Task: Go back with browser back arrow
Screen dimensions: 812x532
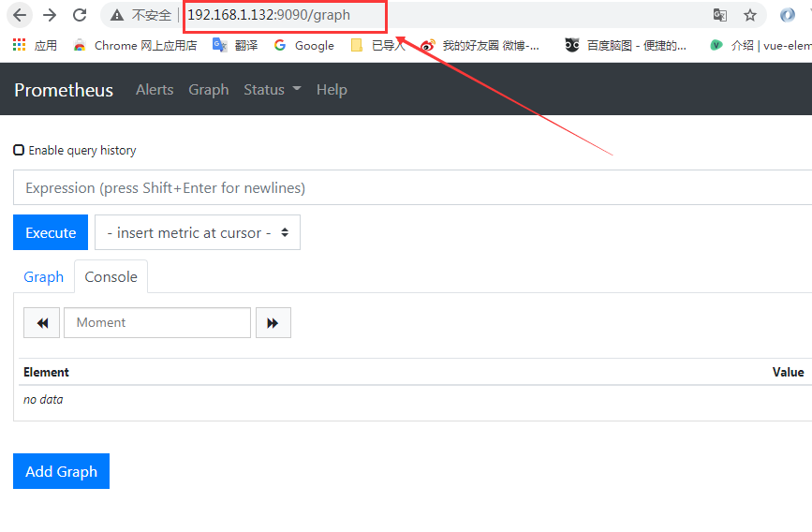Action: click(x=20, y=15)
